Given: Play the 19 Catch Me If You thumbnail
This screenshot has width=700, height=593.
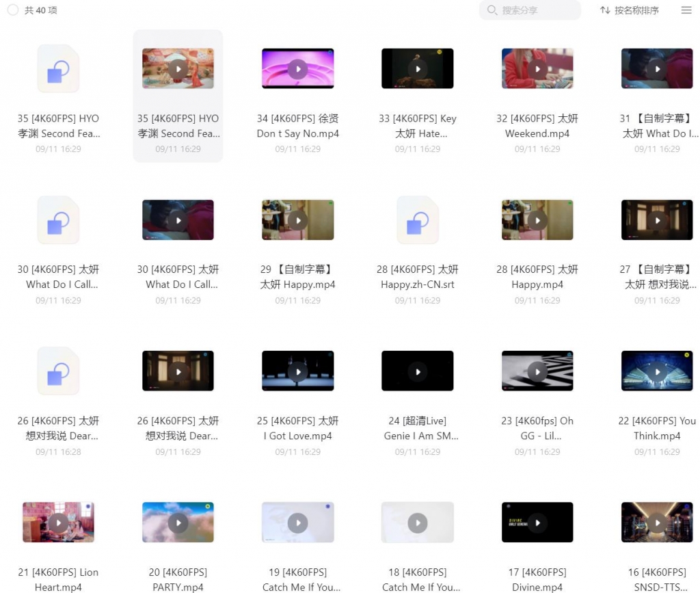Looking at the screenshot, I should [x=298, y=523].
